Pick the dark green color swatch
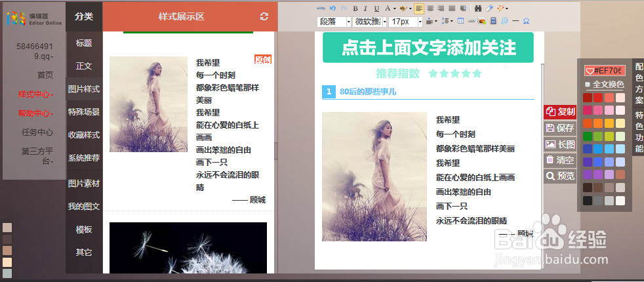 [x=588, y=136]
